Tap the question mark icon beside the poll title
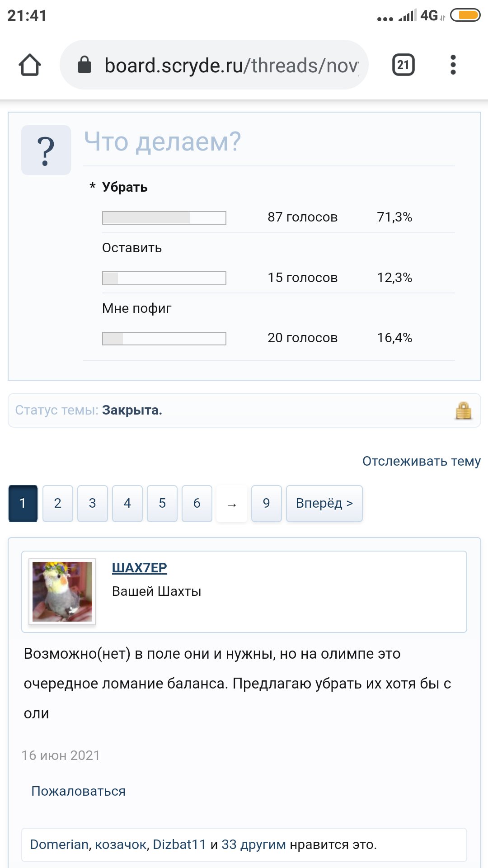Image resolution: width=488 pixels, height=868 pixels. (x=47, y=149)
